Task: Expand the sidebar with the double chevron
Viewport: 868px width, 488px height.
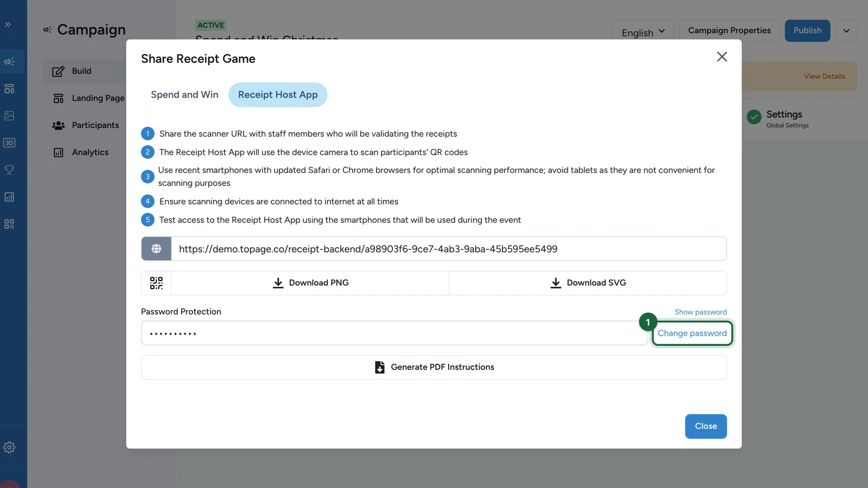Action: point(8,24)
